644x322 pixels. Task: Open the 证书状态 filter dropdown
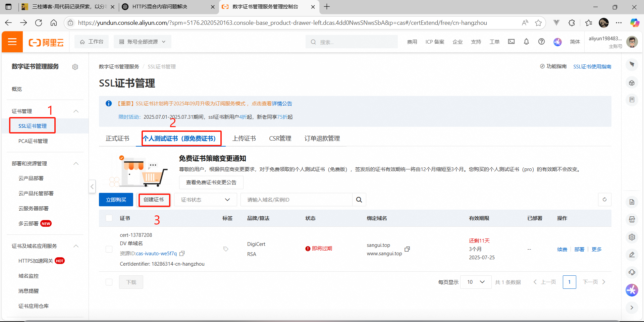[x=205, y=200]
